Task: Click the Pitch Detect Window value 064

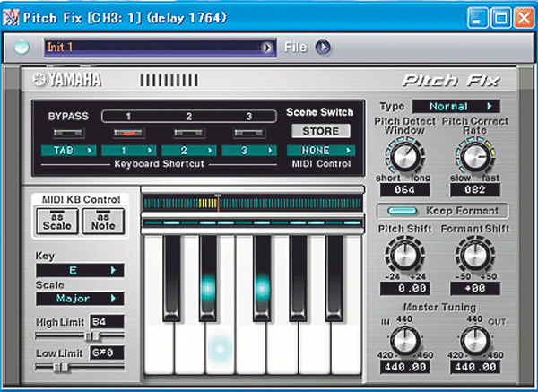Action: tap(405, 189)
